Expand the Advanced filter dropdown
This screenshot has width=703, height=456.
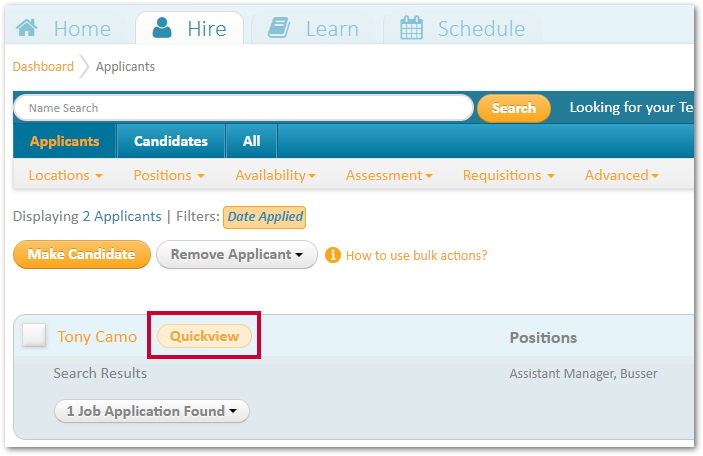coord(621,175)
